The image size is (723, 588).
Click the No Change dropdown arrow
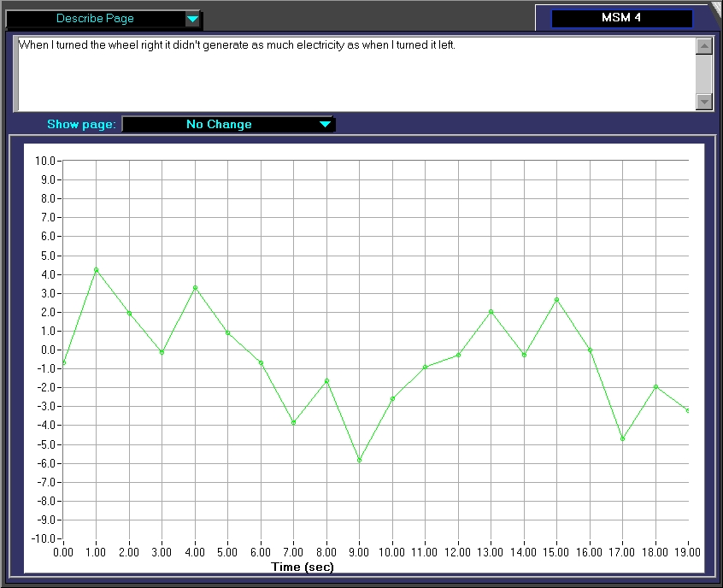[324, 125]
